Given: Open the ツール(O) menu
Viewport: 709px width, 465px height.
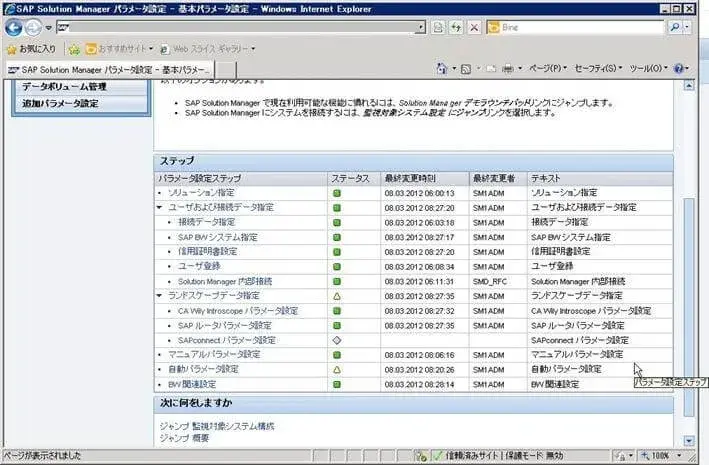Looking at the screenshot, I should click(649, 68).
